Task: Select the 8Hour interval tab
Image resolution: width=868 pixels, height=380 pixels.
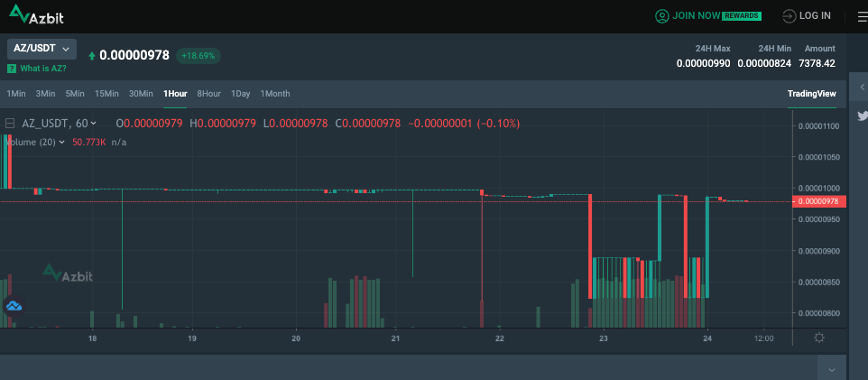Action: pos(208,94)
